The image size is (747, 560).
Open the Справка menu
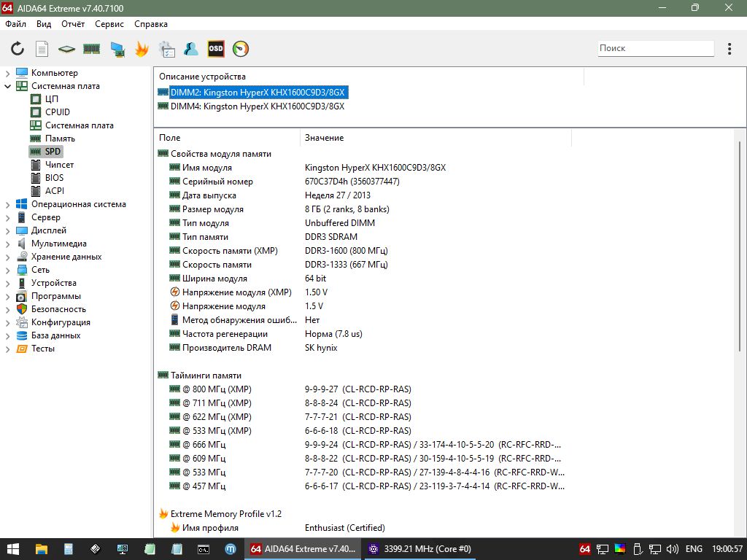pos(150,24)
